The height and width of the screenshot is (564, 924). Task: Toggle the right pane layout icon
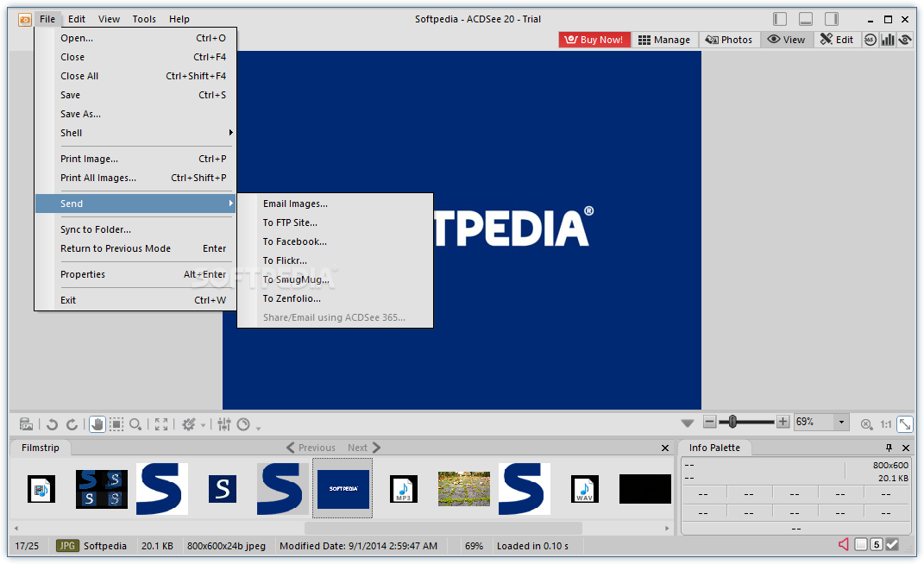832,20
